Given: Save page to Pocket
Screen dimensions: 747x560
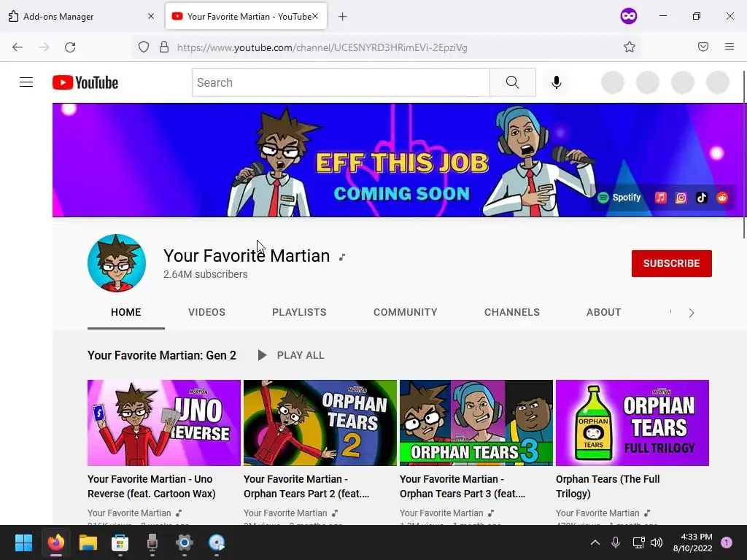Looking at the screenshot, I should click(703, 47).
